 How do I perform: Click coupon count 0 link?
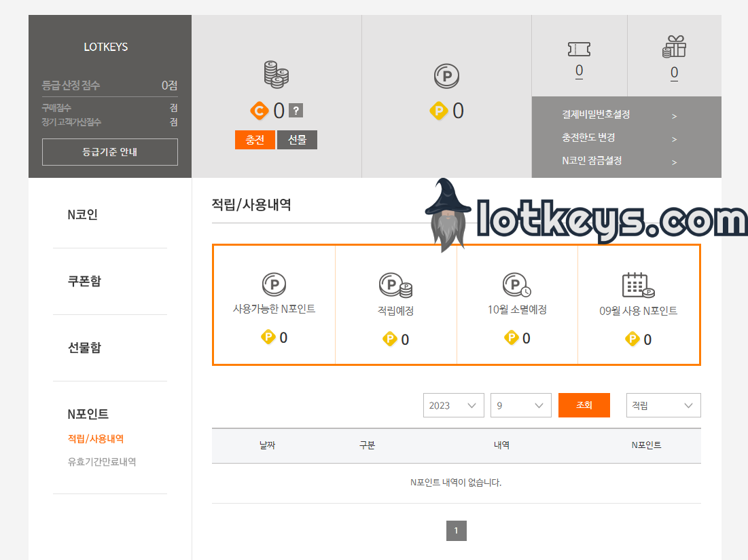coord(579,71)
